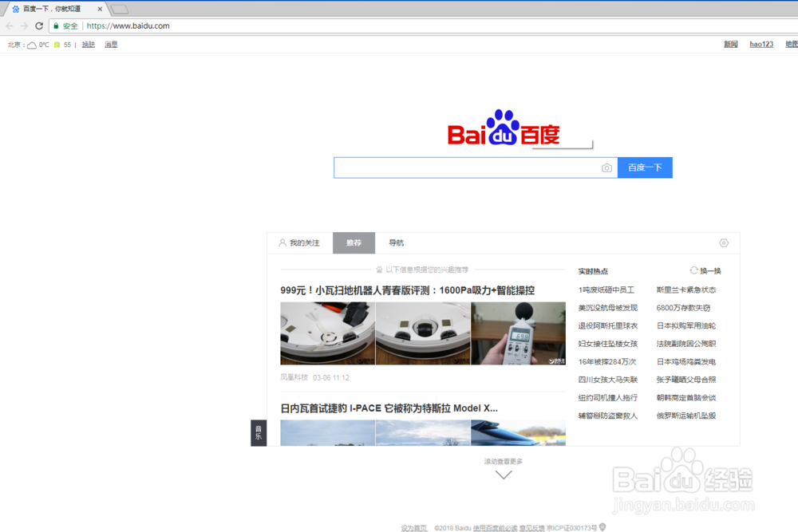
Task: Open hot topic 日本鸡场鸡粪发电
Action: click(x=686, y=361)
